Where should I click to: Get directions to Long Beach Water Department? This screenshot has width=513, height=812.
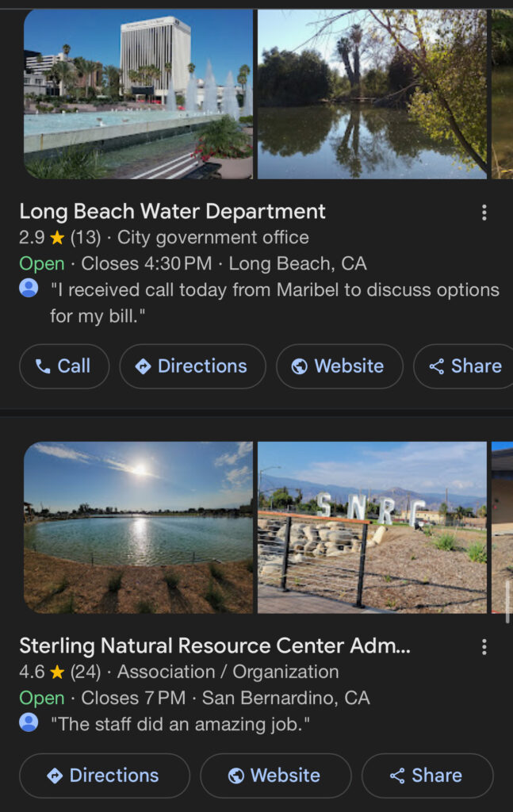pyautogui.click(x=193, y=366)
